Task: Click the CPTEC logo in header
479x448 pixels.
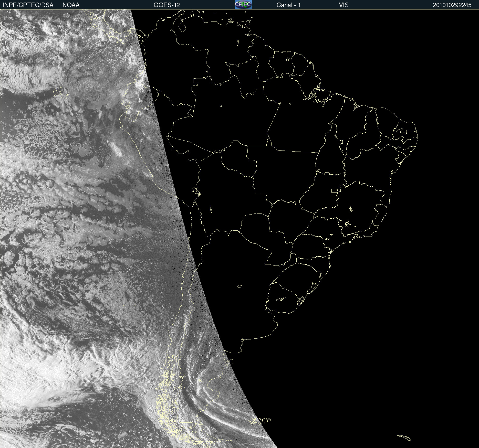Action: coord(243,5)
